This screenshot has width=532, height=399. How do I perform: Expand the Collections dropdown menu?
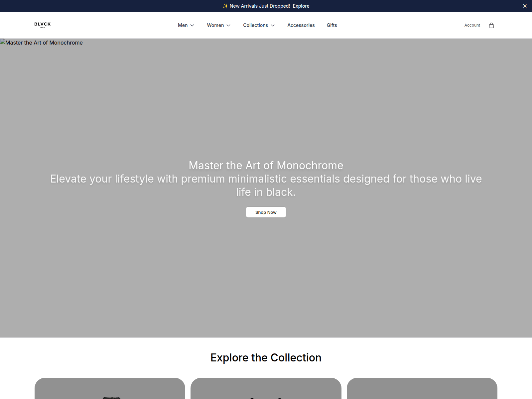(x=259, y=25)
